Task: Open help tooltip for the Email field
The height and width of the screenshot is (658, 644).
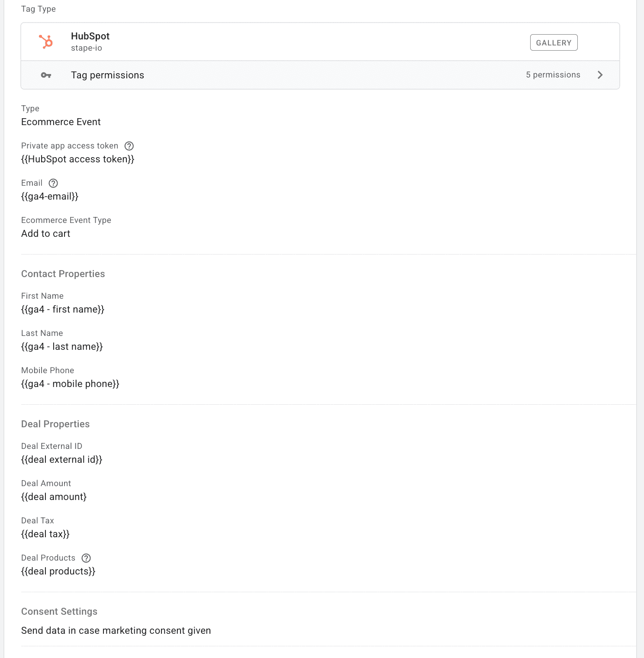Action: (x=53, y=183)
